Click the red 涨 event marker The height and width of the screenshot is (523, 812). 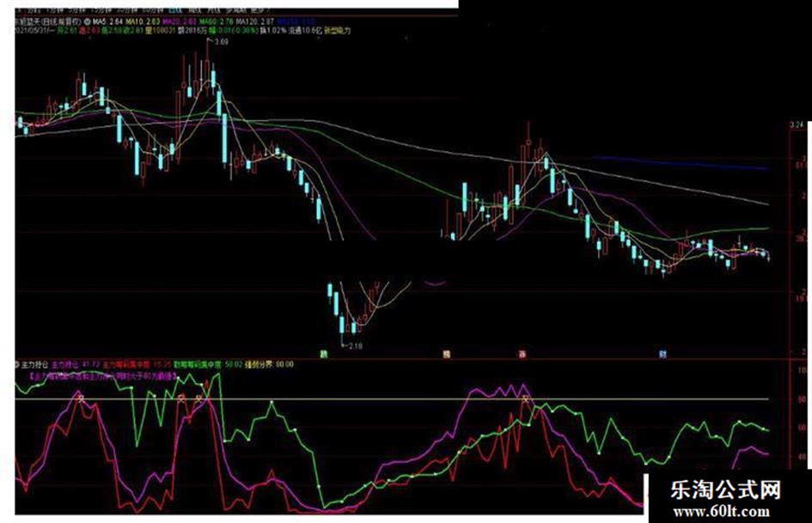click(523, 355)
